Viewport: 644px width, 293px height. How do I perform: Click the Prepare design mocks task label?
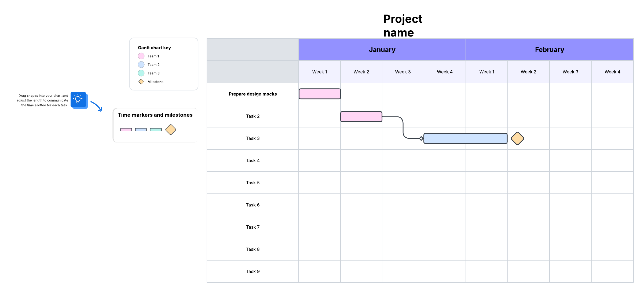tap(253, 94)
